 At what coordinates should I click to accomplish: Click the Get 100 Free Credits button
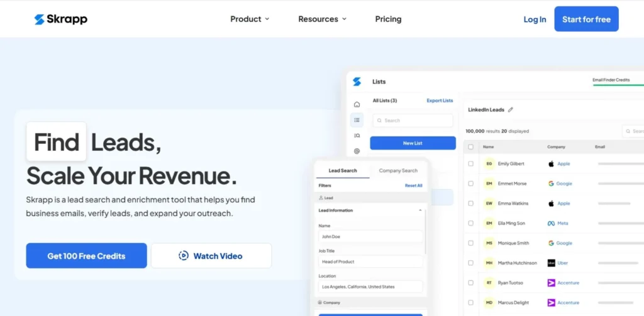(86, 256)
